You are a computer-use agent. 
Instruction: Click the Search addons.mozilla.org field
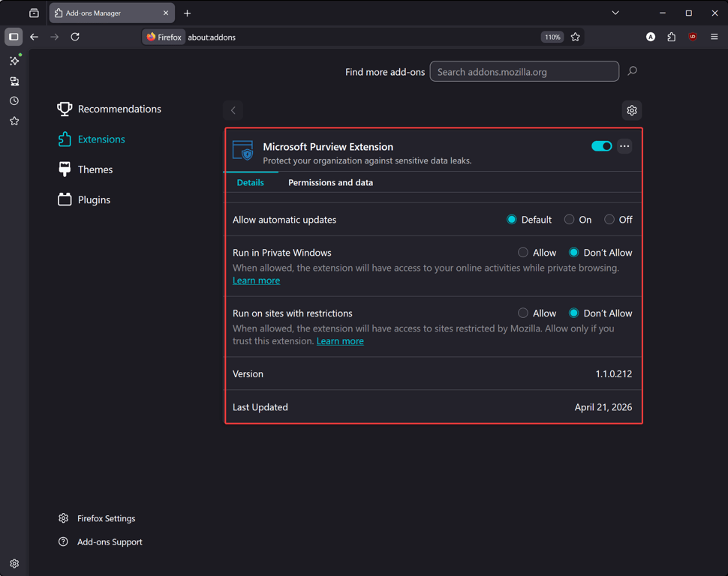click(x=524, y=71)
